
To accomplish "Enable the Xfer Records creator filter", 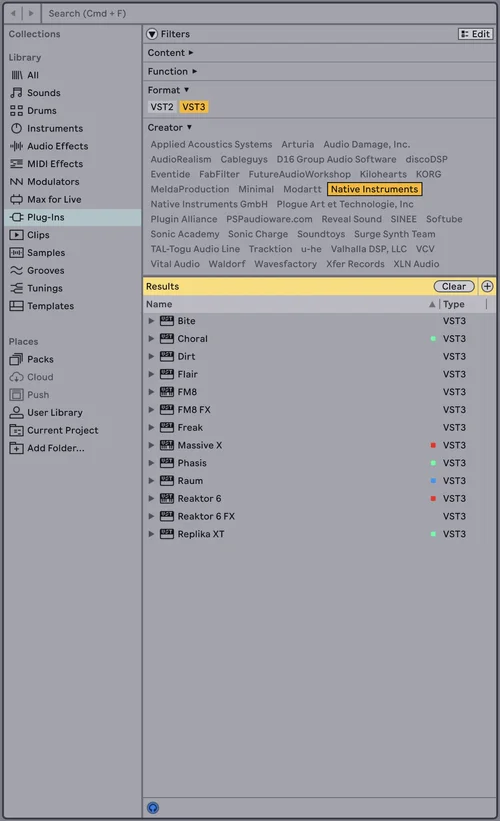I will click(355, 264).
